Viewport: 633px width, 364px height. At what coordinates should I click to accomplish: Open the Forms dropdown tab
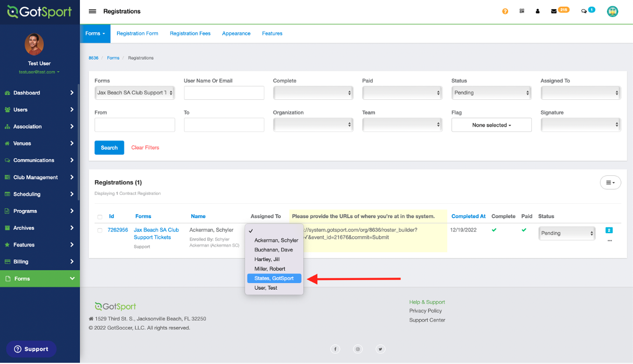click(95, 33)
